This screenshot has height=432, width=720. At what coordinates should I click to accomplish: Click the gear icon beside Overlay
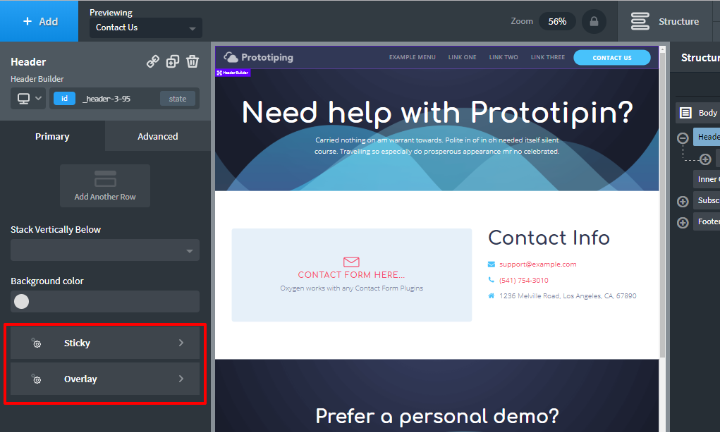[36, 379]
